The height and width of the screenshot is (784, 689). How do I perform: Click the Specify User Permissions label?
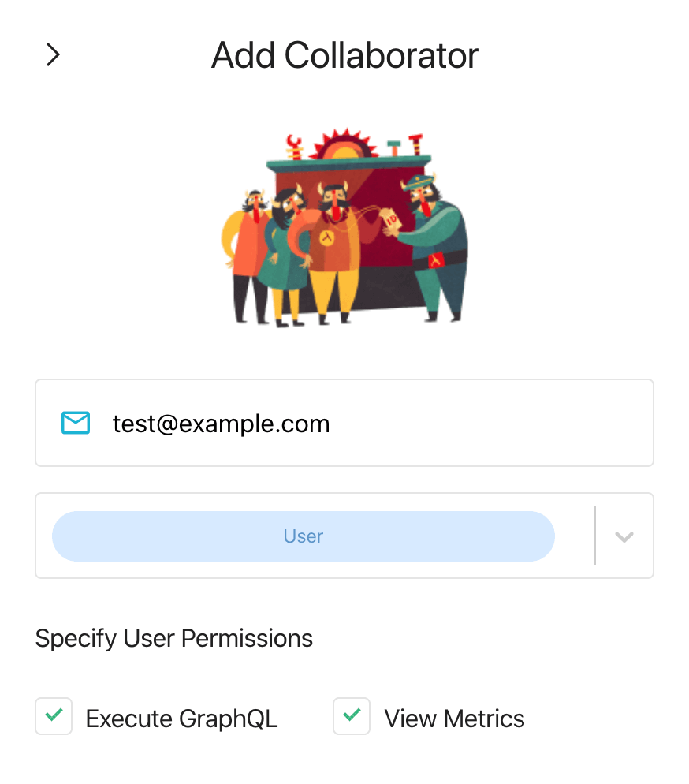tap(174, 639)
